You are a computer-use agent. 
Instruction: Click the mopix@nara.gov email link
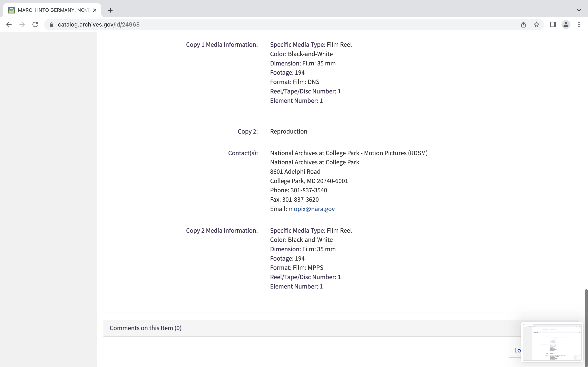pos(311,209)
